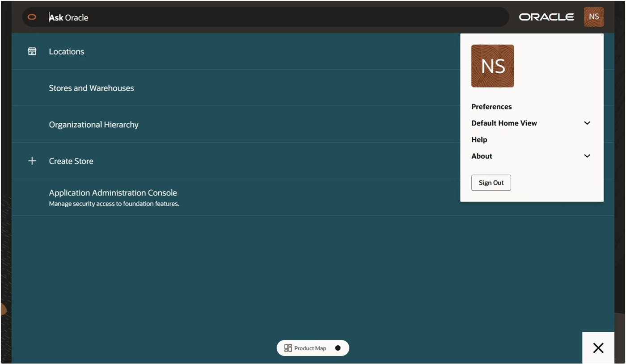Open the NS avatar in top-right corner
The height and width of the screenshot is (364, 626).
[x=594, y=17]
